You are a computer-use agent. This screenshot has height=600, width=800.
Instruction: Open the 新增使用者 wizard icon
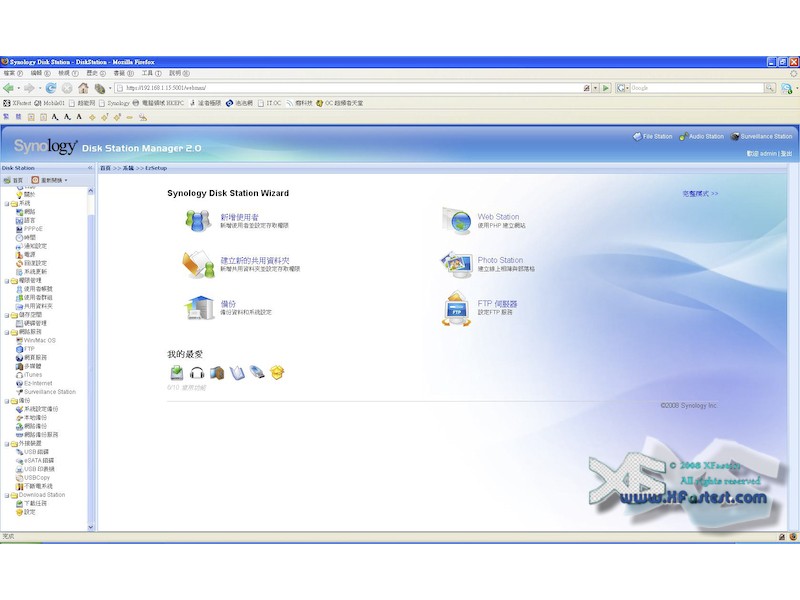point(198,221)
